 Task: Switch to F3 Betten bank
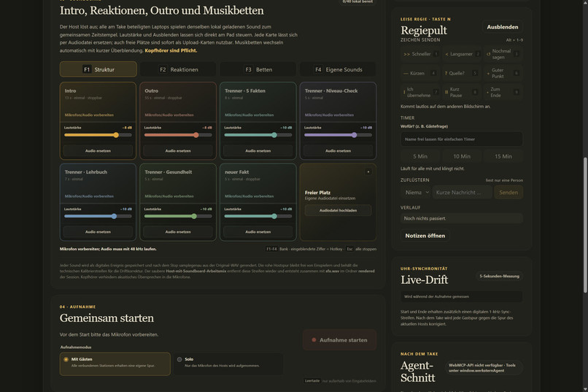pos(258,69)
